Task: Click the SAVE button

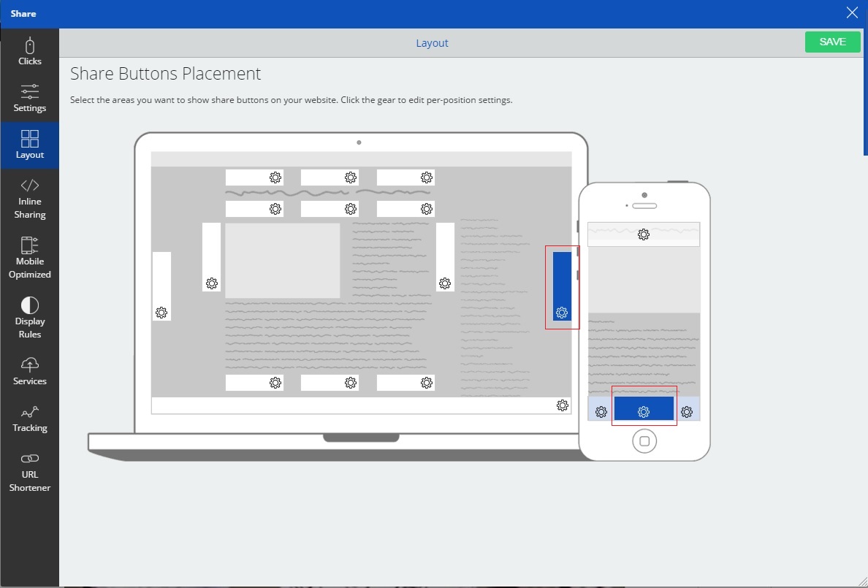Action: click(832, 42)
